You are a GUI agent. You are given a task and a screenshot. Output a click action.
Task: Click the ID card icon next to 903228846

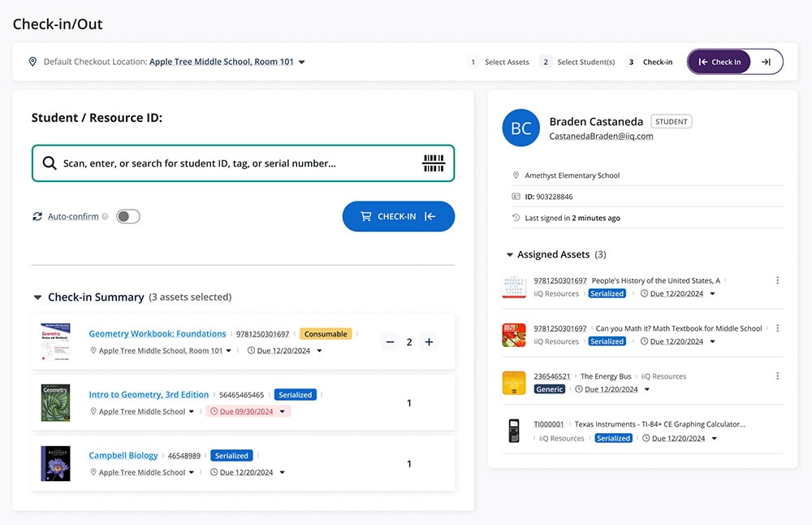click(x=515, y=194)
